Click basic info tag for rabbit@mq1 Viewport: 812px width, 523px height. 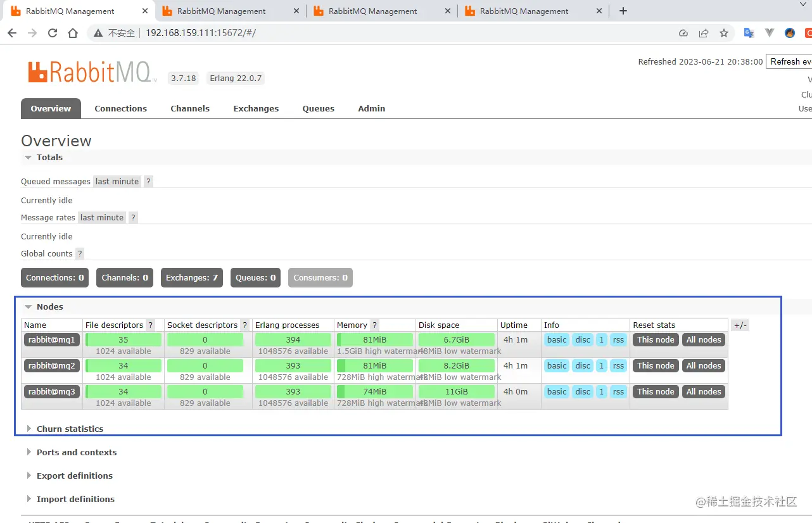557,340
